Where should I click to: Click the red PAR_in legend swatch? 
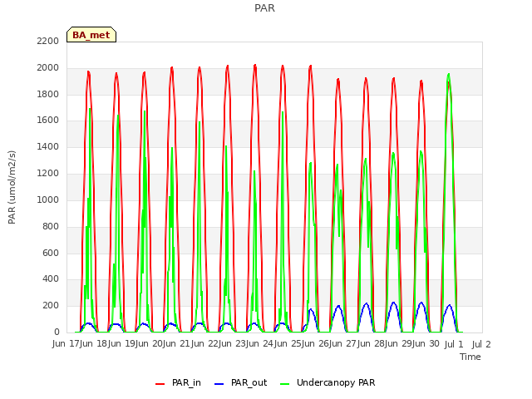(x=160, y=384)
